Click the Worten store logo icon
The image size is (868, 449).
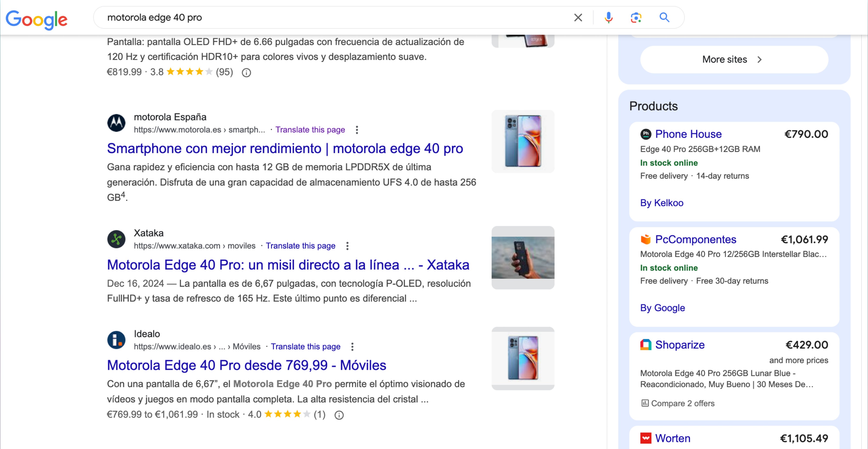(646, 438)
